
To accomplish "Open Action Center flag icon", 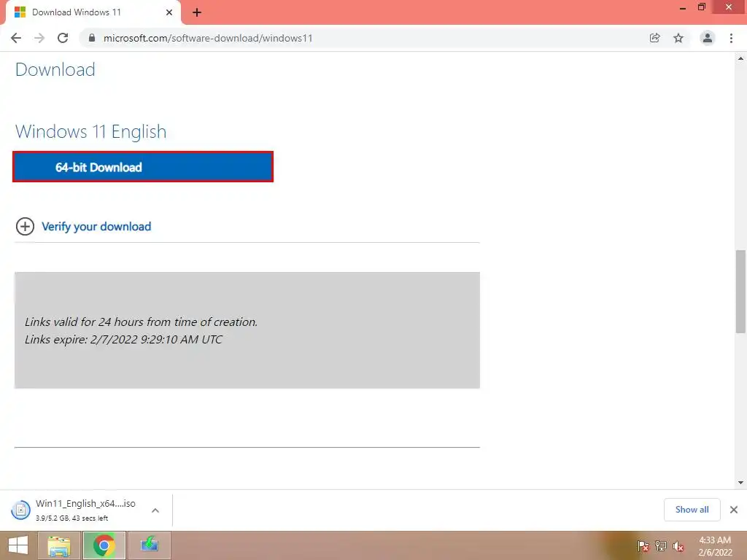I will pos(643,545).
